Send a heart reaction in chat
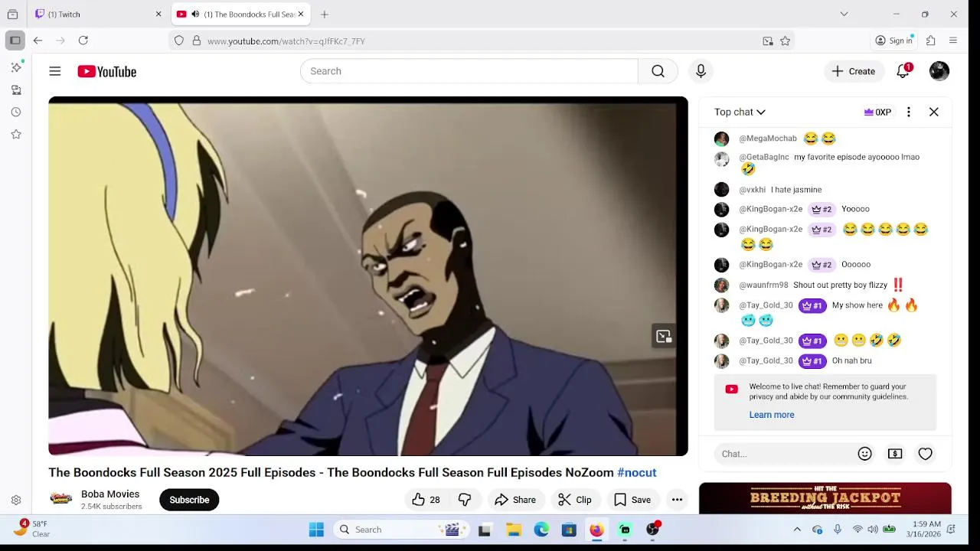The height and width of the screenshot is (551, 980). [926, 454]
